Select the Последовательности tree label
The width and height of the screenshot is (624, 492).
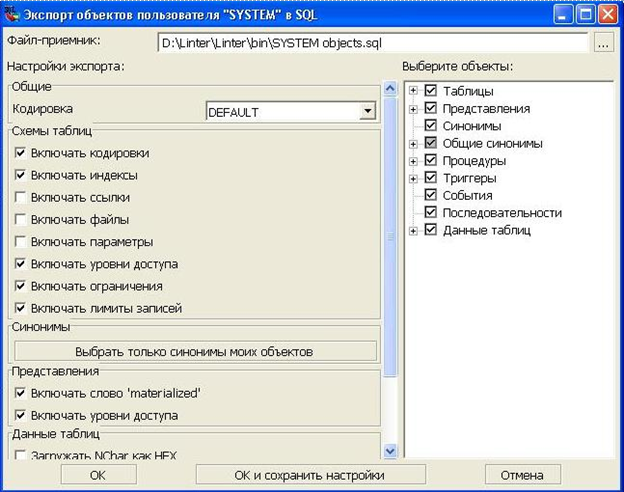tap(502, 213)
